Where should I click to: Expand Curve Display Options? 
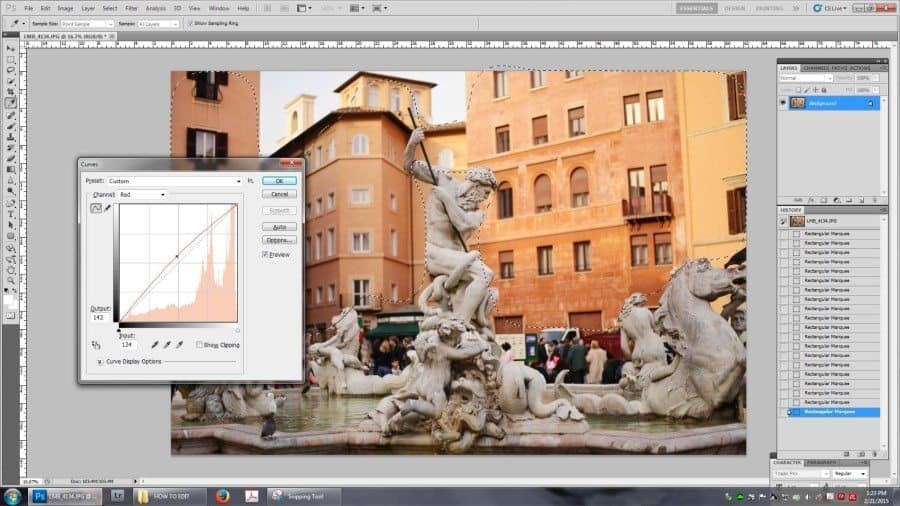pos(100,362)
